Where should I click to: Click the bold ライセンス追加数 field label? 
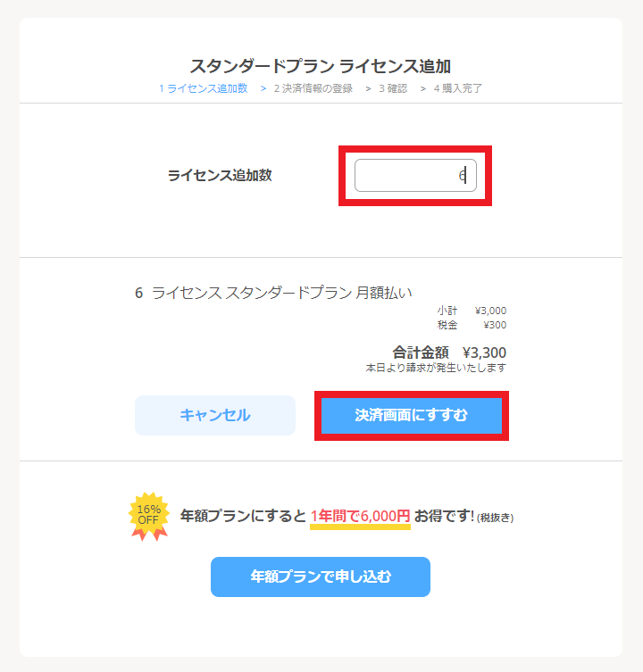pos(220,176)
